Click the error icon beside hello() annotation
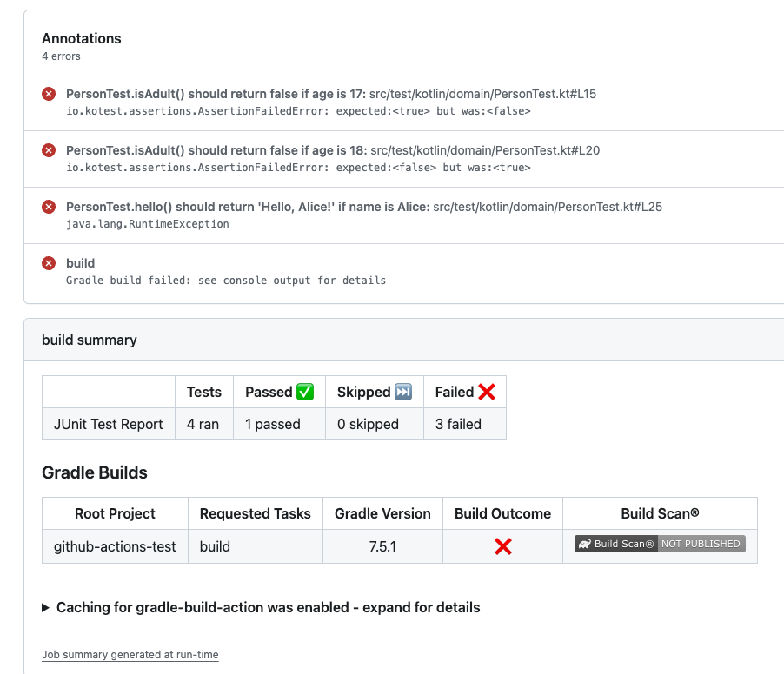Image resolution: width=784 pixels, height=674 pixels. point(49,207)
